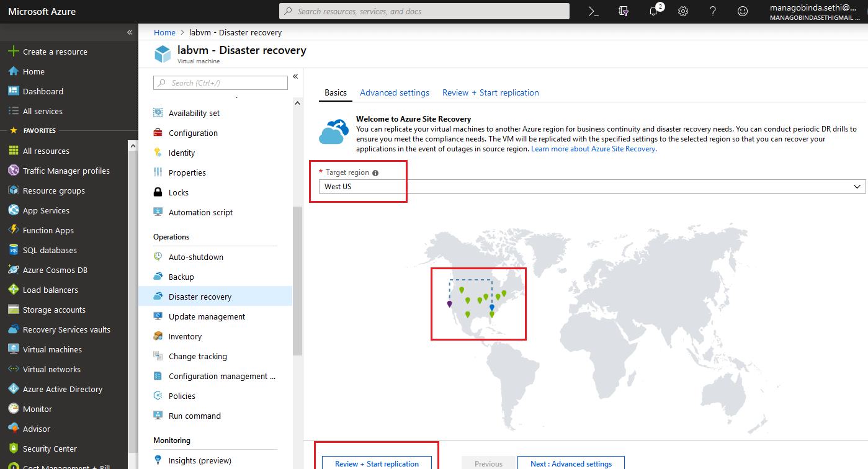Go to Home in the portal sidebar
The image size is (868, 469).
(x=34, y=71)
